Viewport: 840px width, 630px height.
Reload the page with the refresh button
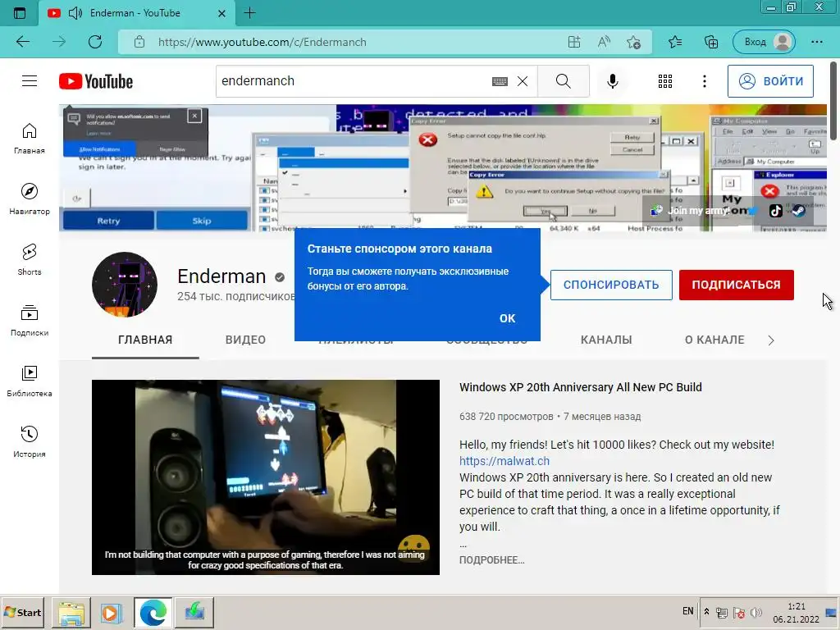tap(95, 42)
